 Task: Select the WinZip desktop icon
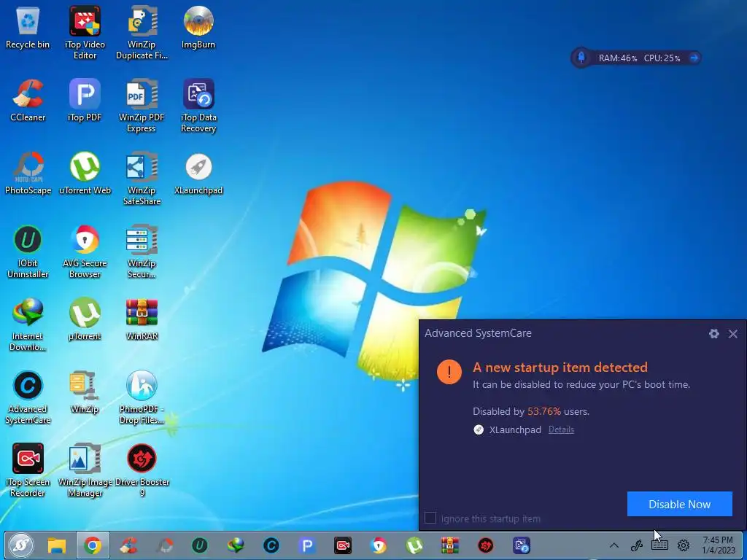[85, 392]
